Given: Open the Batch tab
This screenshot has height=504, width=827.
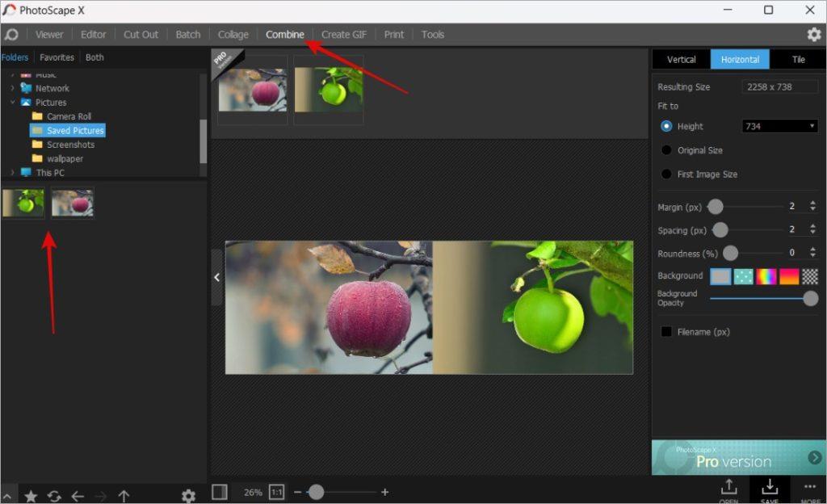Looking at the screenshot, I should click(x=188, y=35).
